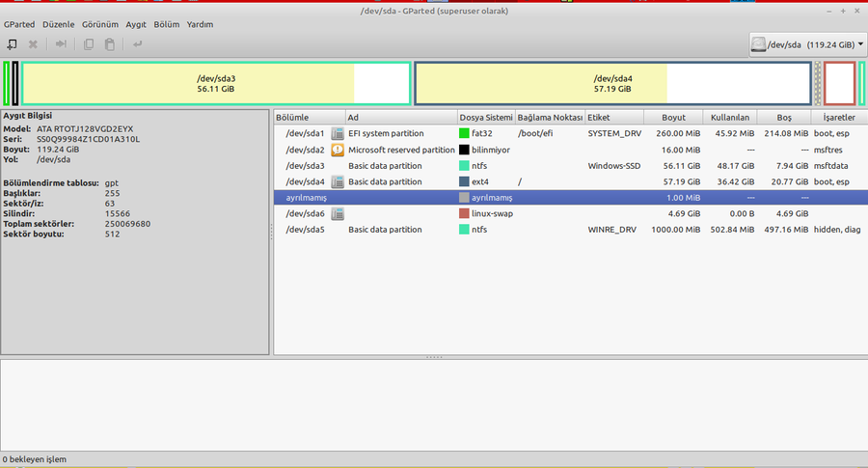Select the /dev/sda4 block in disk map
Image resolution: width=868 pixels, height=468 pixels.
612,84
